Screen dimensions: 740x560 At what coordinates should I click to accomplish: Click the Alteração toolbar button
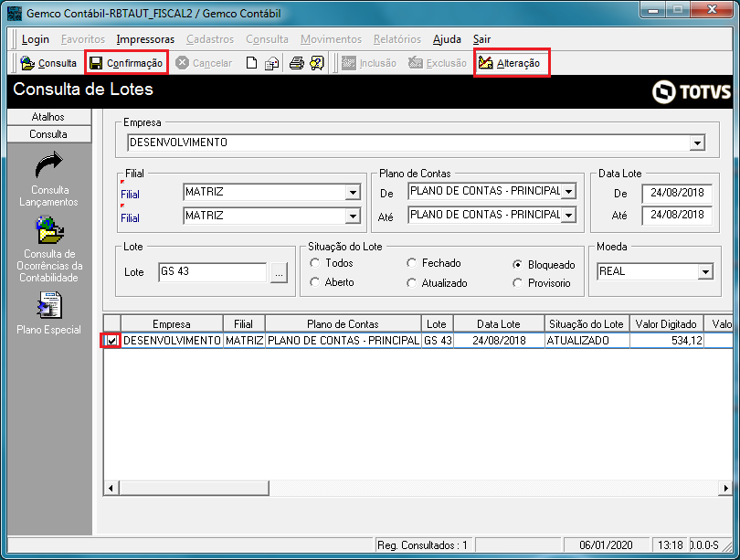tap(509, 63)
